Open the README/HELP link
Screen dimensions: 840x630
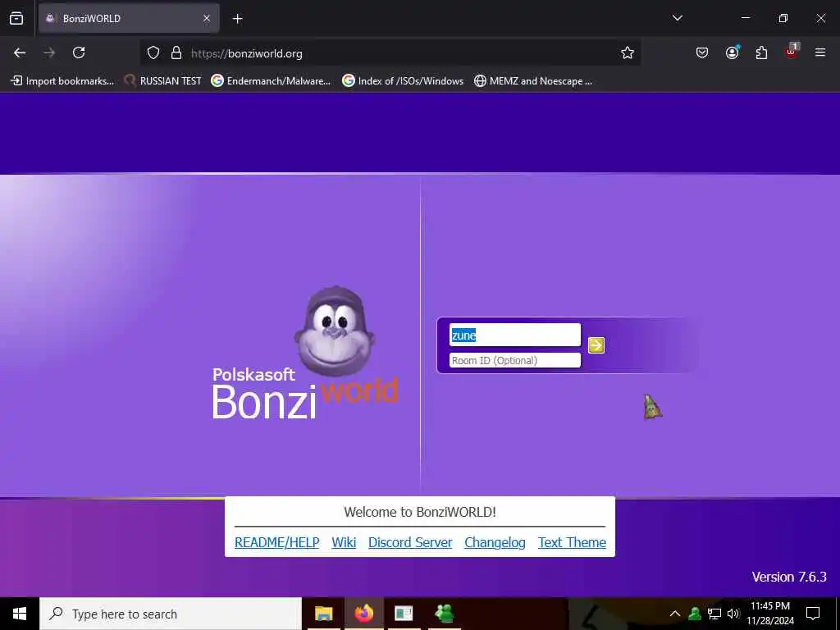pos(277,543)
